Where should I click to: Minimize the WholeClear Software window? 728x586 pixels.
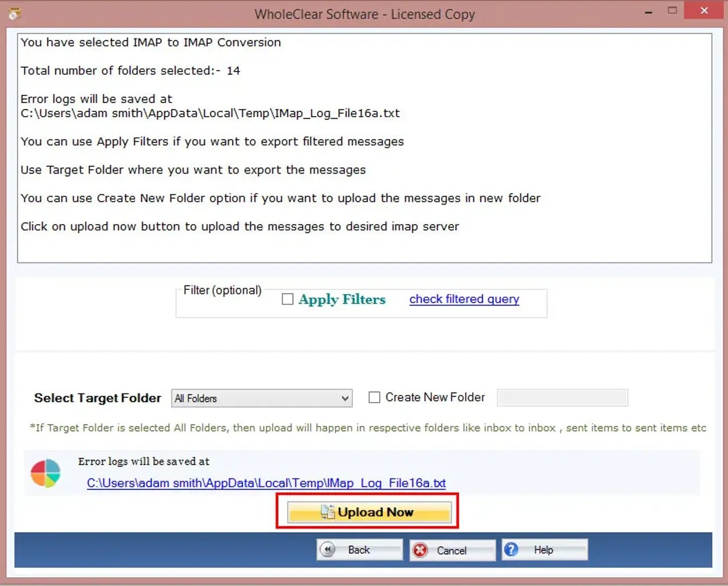click(x=648, y=11)
